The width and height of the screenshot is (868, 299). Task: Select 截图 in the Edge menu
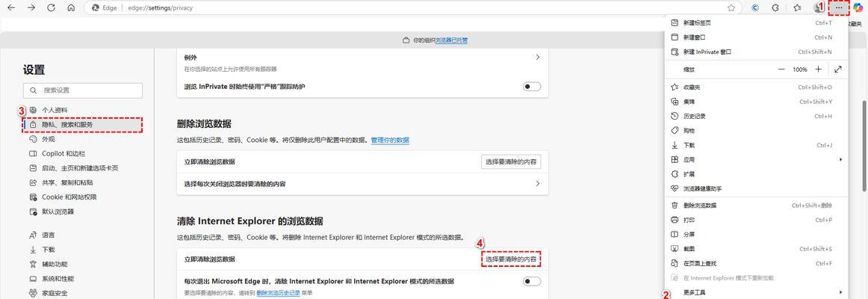click(756, 249)
